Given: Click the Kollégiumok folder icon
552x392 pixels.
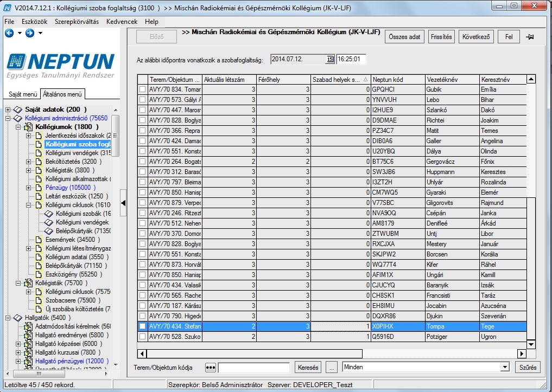Looking at the screenshot, I should click(x=28, y=127).
